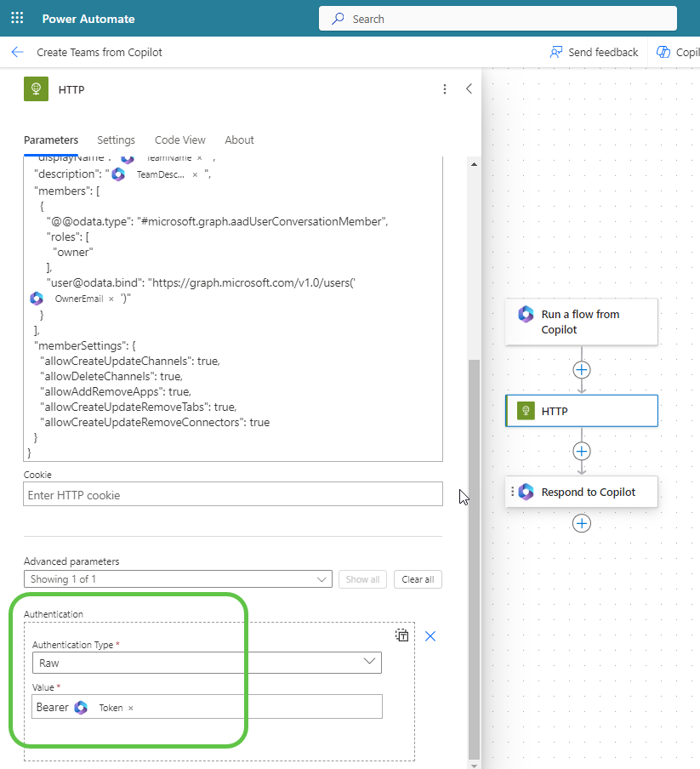The image size is (700, 769).
Task: Expand the Authentication Type dropdown
Action: coord(369,662)
